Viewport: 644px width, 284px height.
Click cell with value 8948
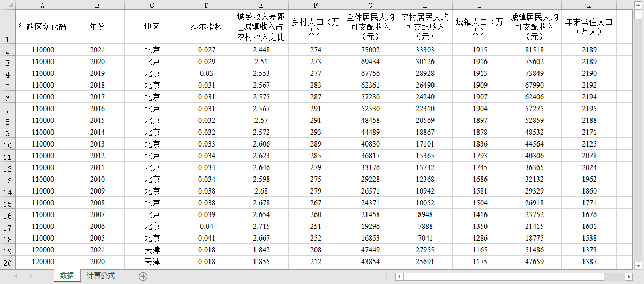pyautogui.click(x=425, y=215)
